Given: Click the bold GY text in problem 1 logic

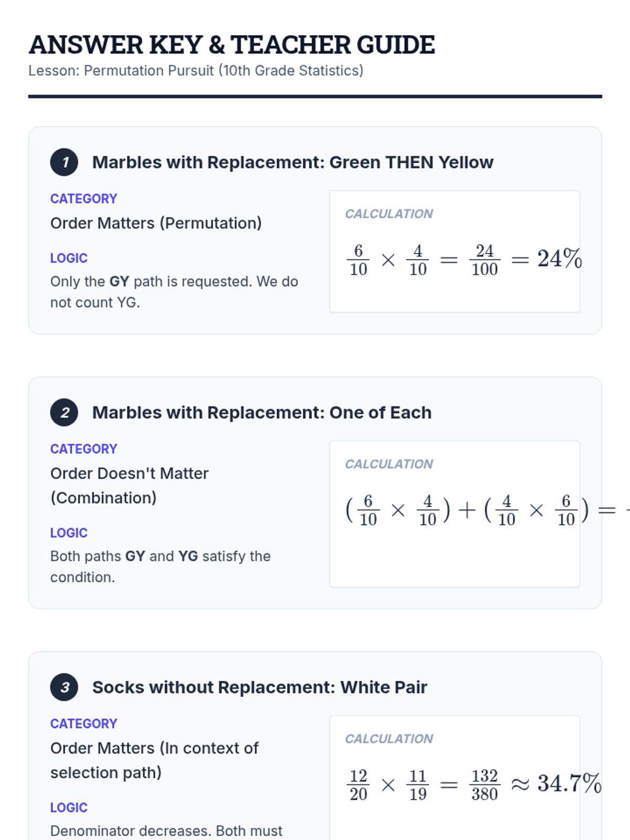Looking at the screenshot, I should click(119, 282).
